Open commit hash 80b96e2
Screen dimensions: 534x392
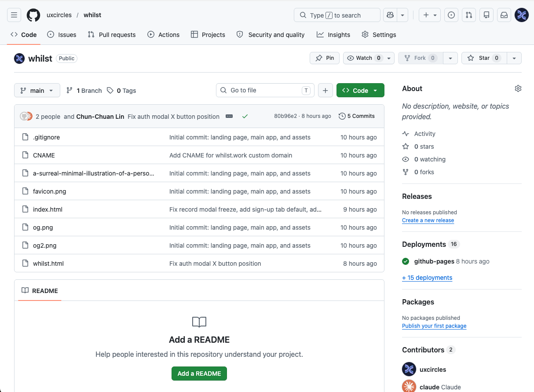pos(285,116)
